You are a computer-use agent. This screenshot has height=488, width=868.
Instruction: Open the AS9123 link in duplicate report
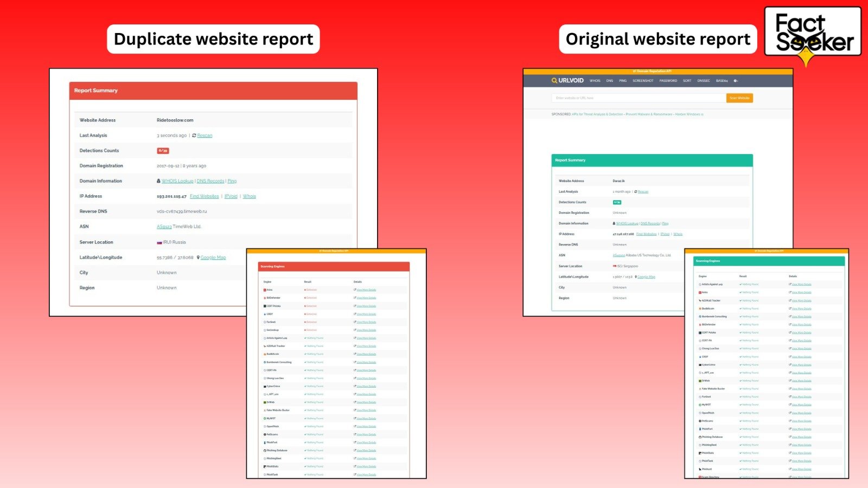pos(164,227)
